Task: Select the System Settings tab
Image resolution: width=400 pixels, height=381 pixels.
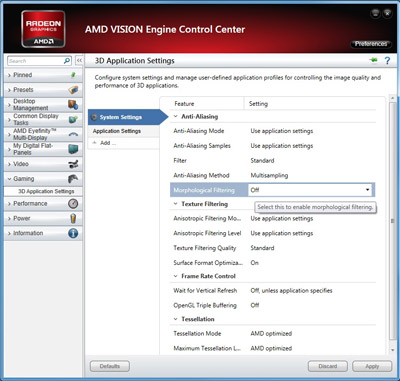Action: [128, 117]
